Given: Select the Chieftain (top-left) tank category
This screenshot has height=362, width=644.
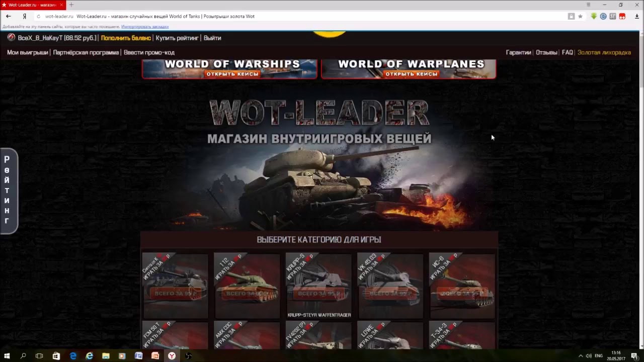Looking at the screenshot, I should click(175, 286).
